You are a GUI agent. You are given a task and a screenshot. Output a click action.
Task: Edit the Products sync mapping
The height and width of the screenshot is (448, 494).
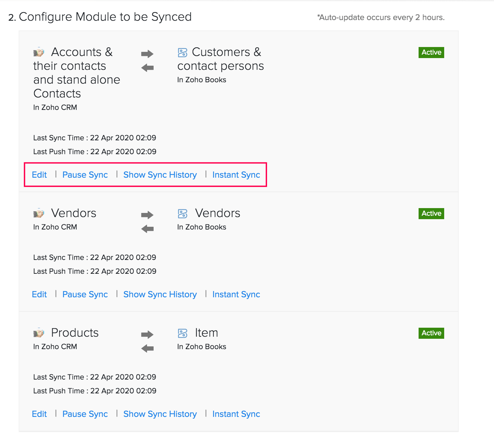pos(39,414)
